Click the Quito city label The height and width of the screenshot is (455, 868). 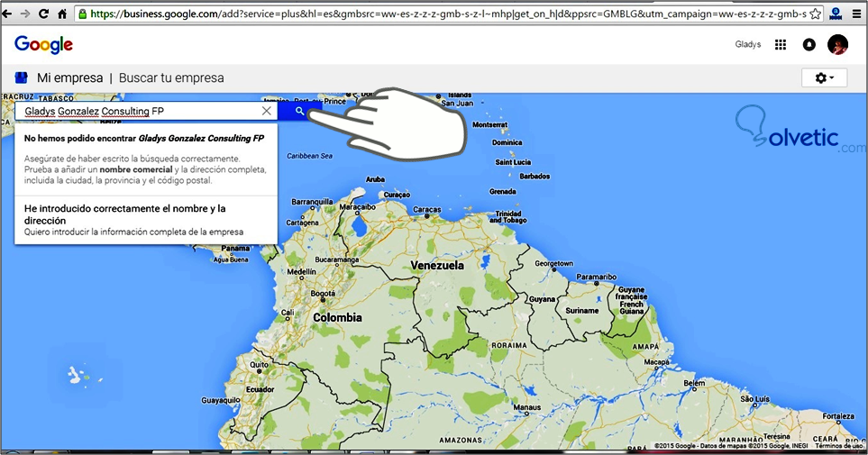[259, 365]
